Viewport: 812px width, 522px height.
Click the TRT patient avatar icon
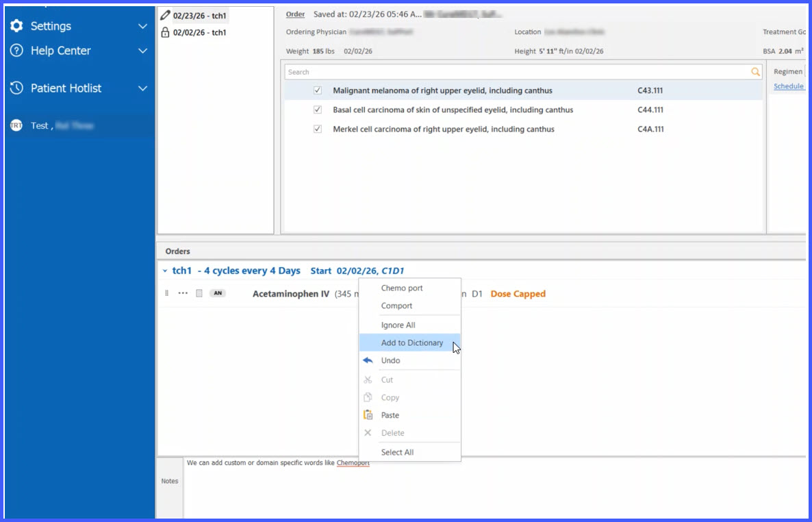pos(16,125)
